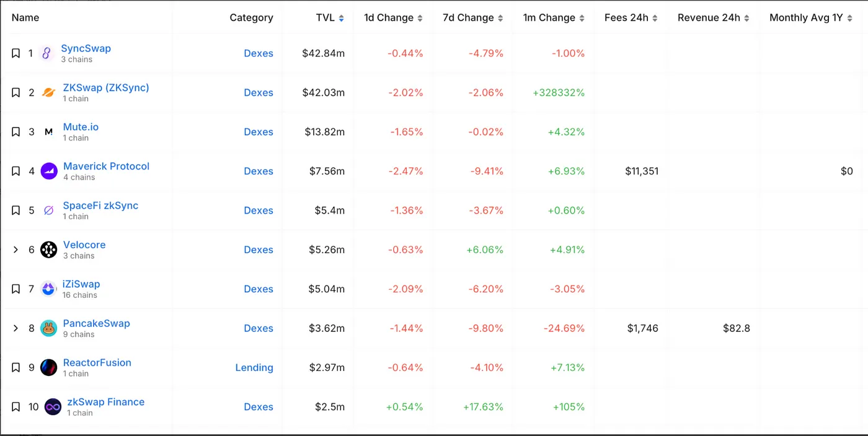The image size is (868, 436).
Task: Bookmark the ReactorFusion protocol
Action: [x=16, y=367]
